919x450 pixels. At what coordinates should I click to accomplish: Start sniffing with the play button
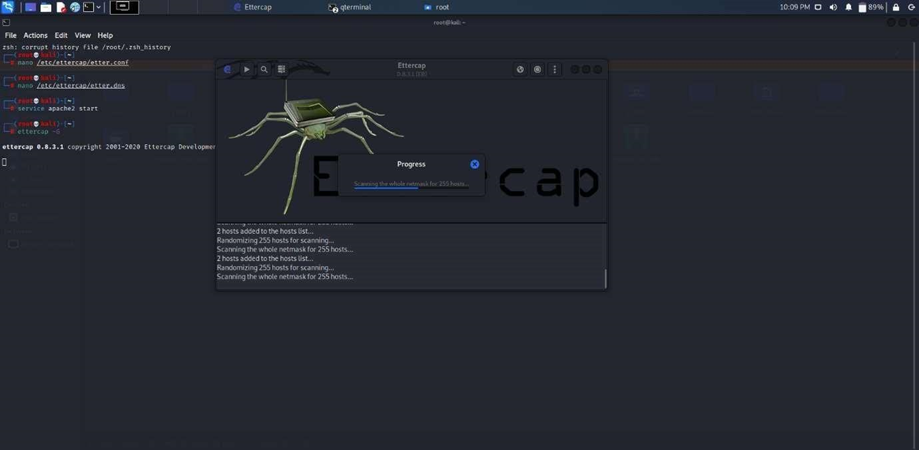point(247,69)
